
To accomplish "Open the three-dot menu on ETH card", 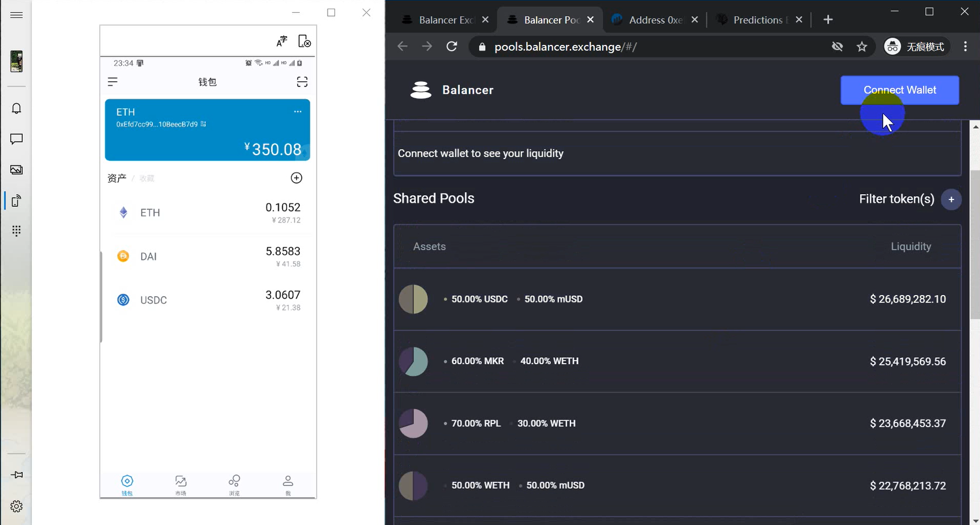I will pyautogui.click(x=298, y=112).
